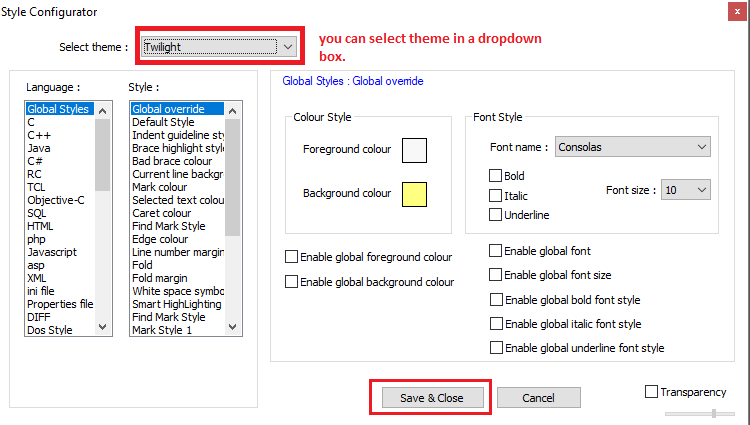The image size is (750, 425).
Task: Click the Cancel button
Action: 539,398
